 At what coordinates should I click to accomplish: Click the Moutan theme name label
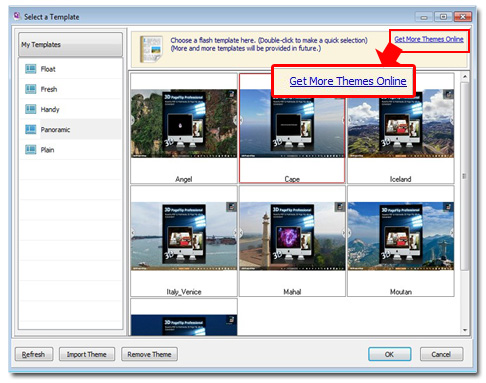click(x=401, y=292)
